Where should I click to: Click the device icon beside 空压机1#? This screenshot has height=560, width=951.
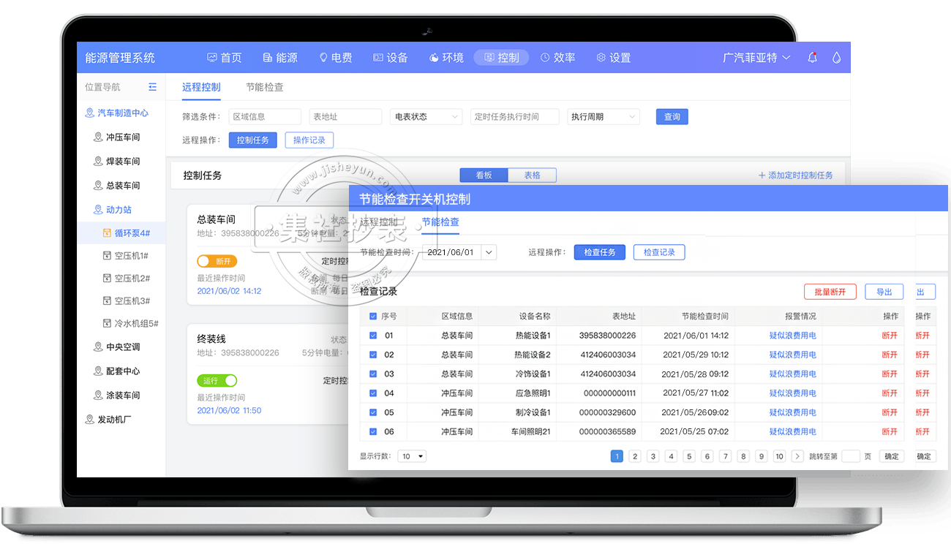(107, 256)
